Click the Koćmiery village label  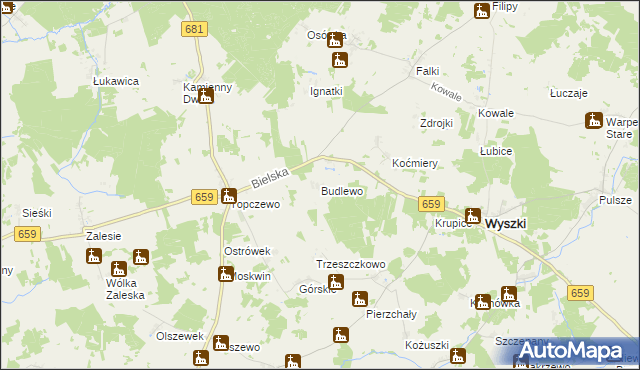click(x=415, y=163)
